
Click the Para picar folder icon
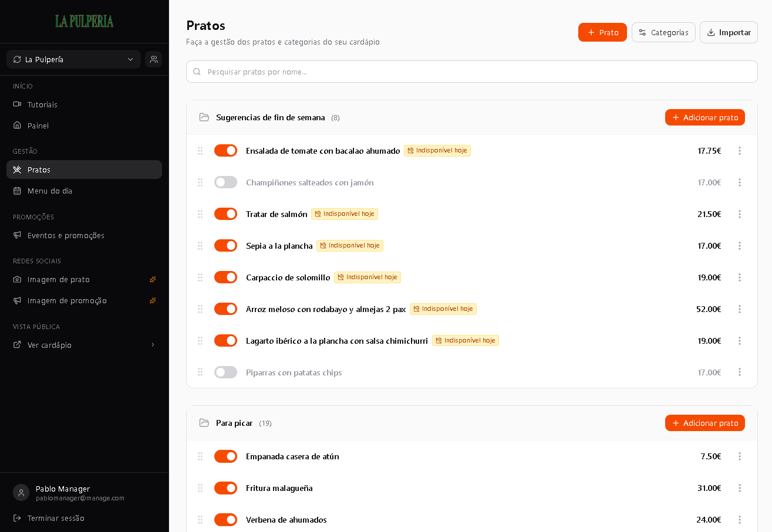coord(204,423)
